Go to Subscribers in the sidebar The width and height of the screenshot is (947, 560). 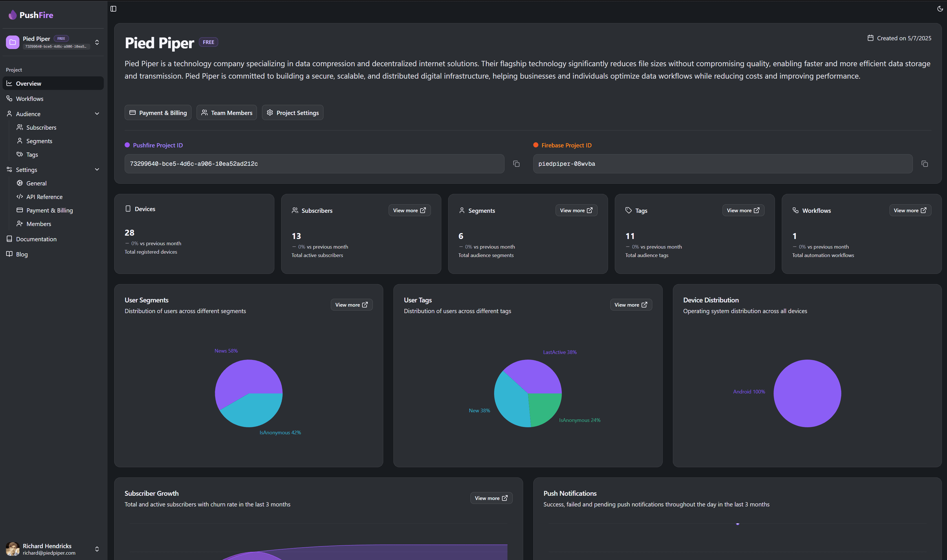tap(41, 128)
